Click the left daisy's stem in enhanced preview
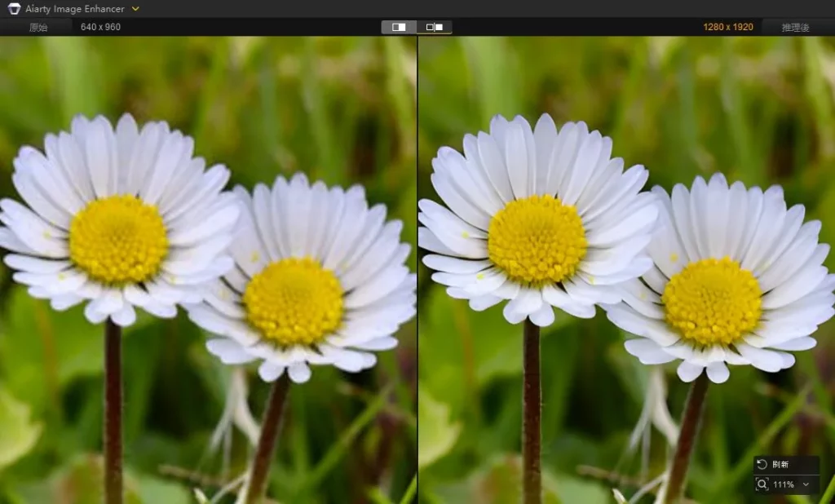Viewport: 835px width, 504px height. [x=532, y=408]
